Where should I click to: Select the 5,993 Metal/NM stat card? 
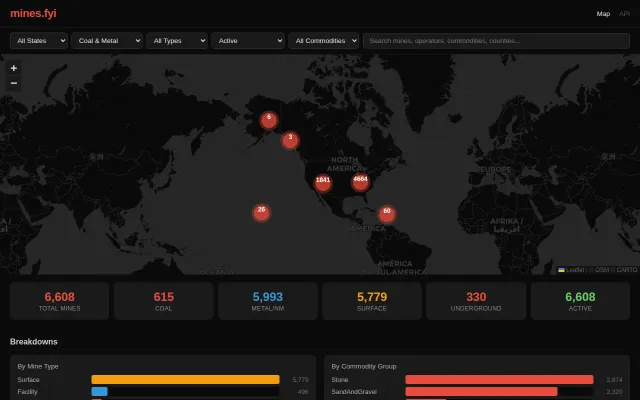pyautogui.click(x=268, y=301)
